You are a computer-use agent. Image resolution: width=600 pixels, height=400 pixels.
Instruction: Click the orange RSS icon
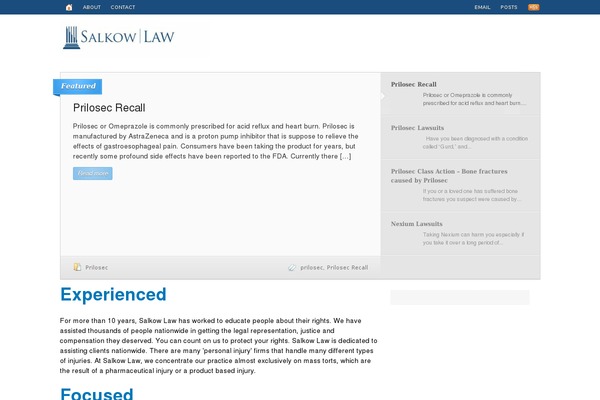pos(533,7)
